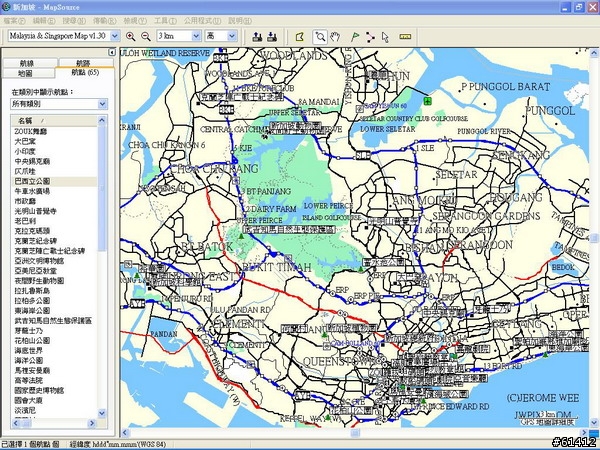Image resolution: width=600 pixels, height=450 pixels.
Task: Select 高等法院 waypoint in list
Action: click(x=29, y=380)
